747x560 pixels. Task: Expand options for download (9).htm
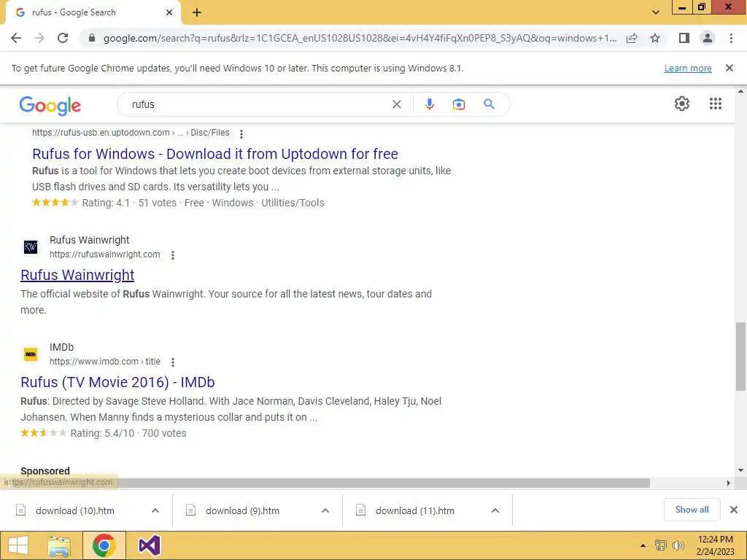325,510
